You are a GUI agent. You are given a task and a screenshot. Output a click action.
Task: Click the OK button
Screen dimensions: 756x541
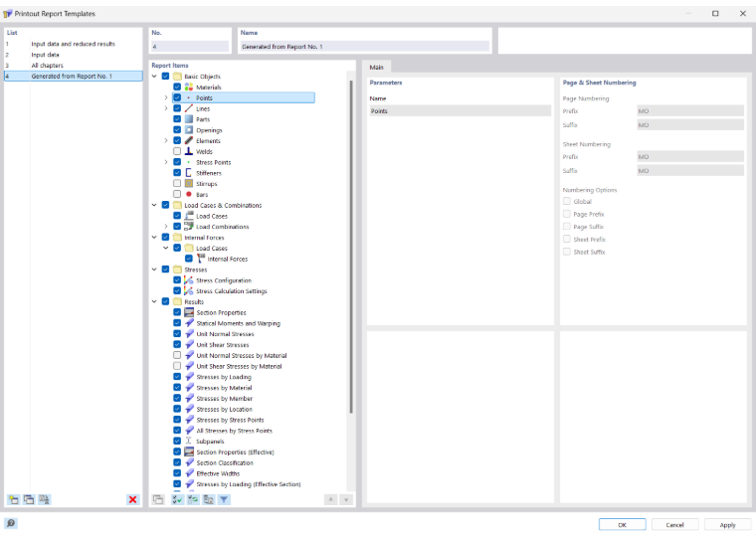pyautogui.click(x=622, y=525)
